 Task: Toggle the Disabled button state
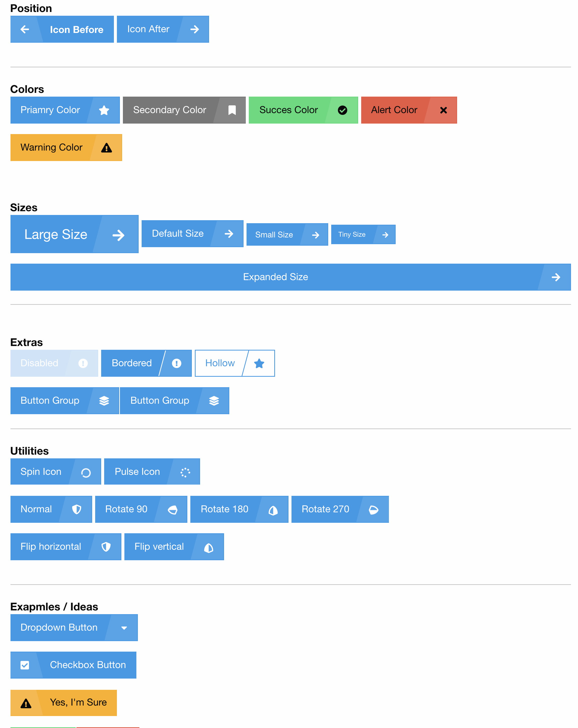(x=53, y=363)
